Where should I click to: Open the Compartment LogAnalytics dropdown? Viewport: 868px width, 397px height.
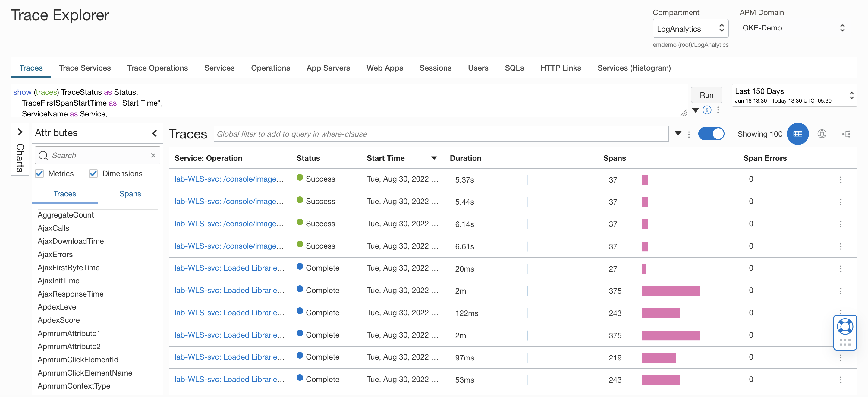690,29
